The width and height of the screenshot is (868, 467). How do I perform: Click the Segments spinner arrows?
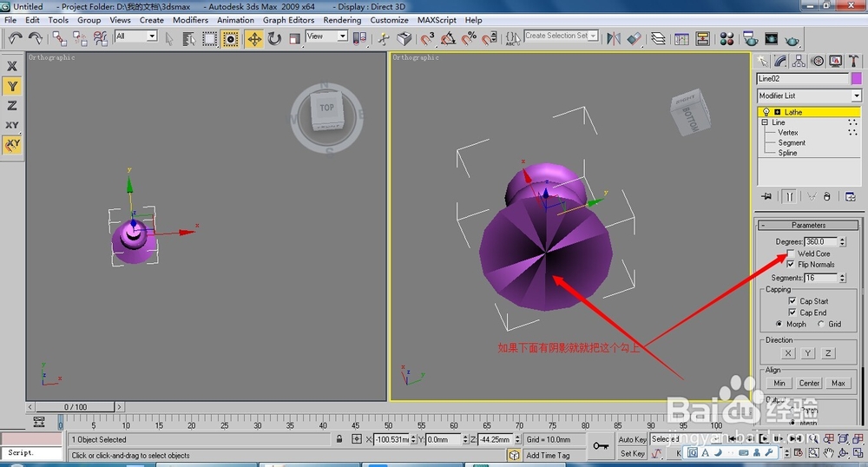point(842,278)
